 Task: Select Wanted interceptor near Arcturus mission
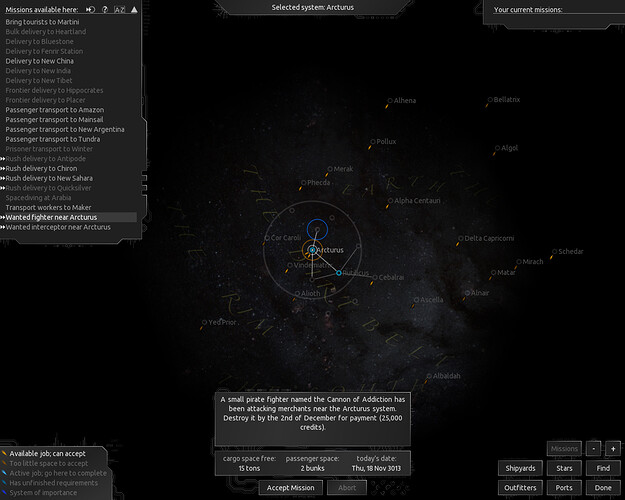click(x=58, y=227)
